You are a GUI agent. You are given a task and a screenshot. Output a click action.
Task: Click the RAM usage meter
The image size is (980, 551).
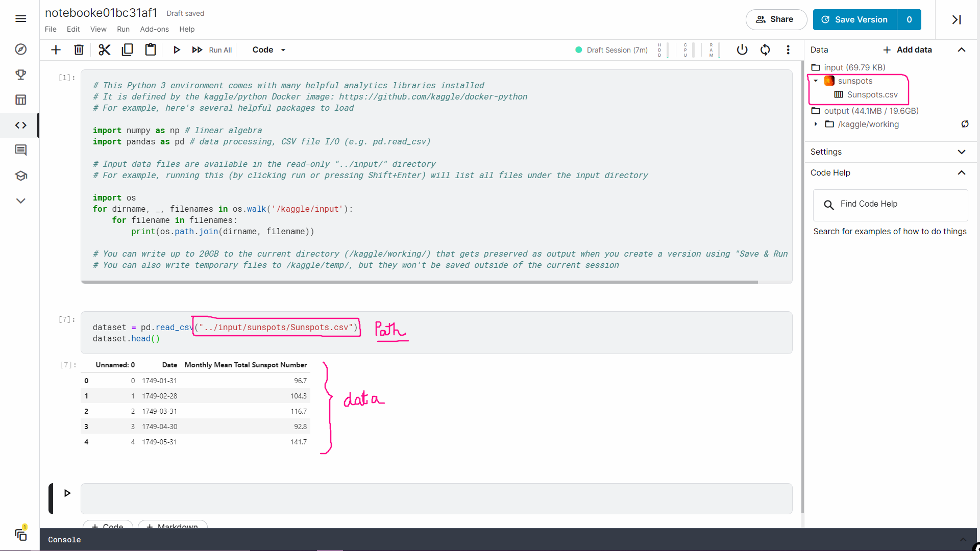coord(714,49)
